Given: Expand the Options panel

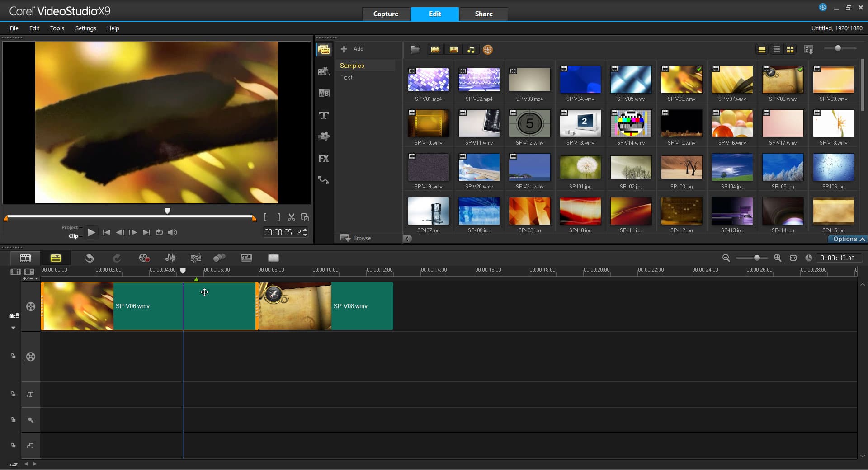Looking at the screenshot, I should (x=849, y=239).
